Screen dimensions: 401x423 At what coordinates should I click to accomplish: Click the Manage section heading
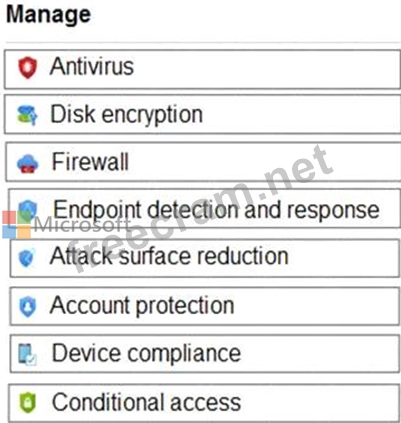tap(48, 15)
